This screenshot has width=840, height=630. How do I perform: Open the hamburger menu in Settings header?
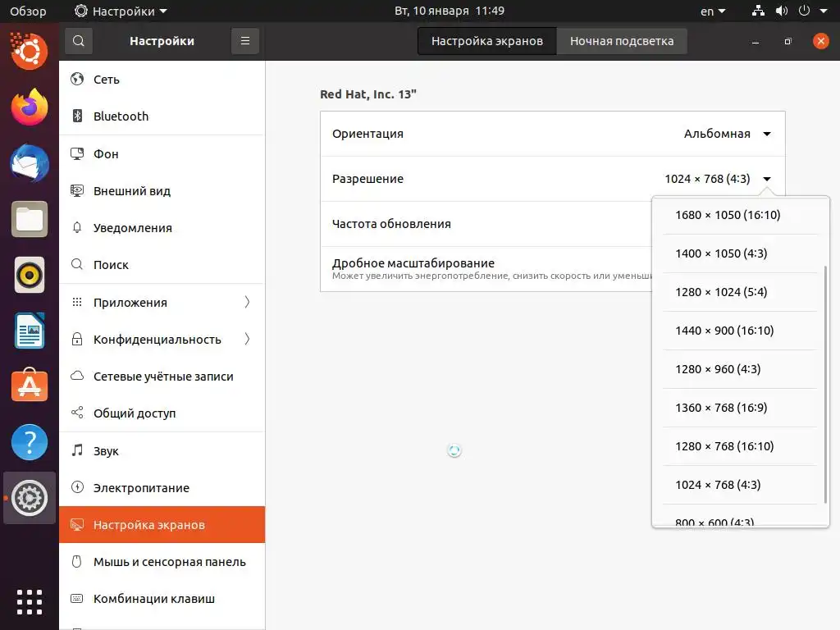[244, 41]
